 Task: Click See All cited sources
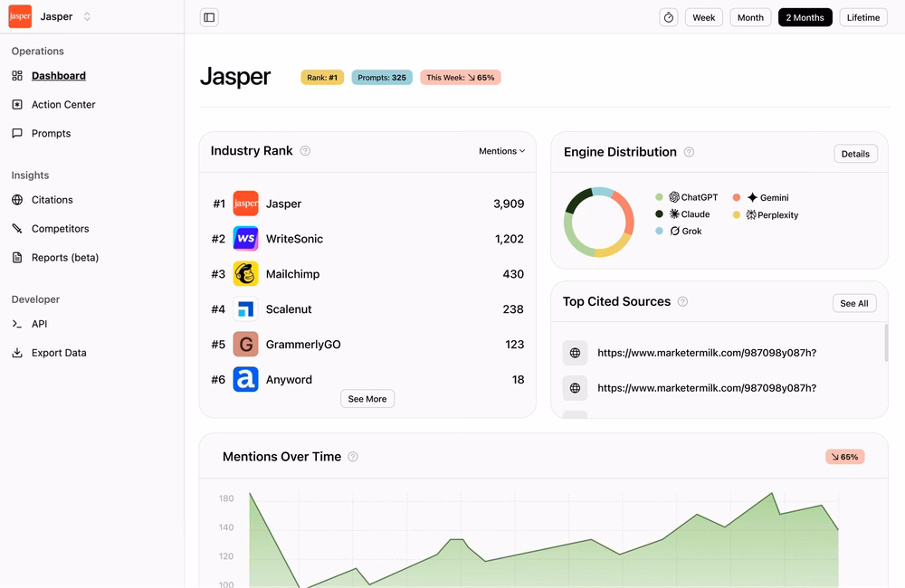coord(854,303)
